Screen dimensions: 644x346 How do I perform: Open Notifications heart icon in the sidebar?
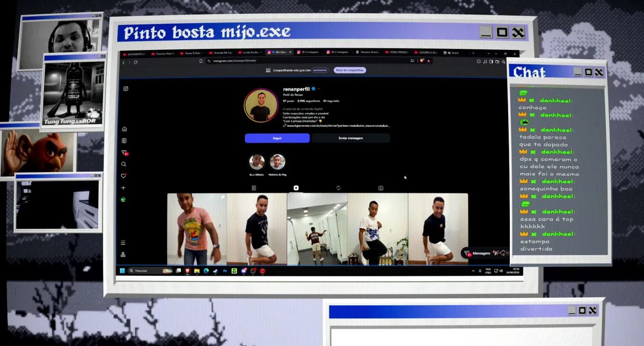[x=124, y=176]
